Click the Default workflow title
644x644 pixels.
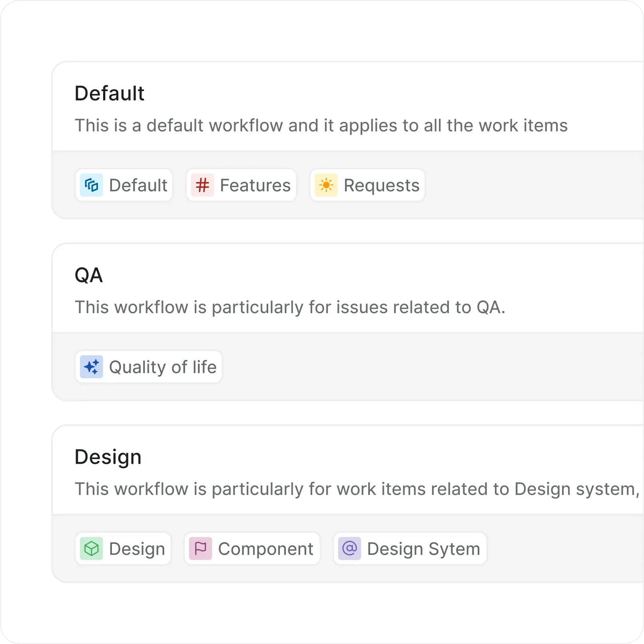point(109,93)
